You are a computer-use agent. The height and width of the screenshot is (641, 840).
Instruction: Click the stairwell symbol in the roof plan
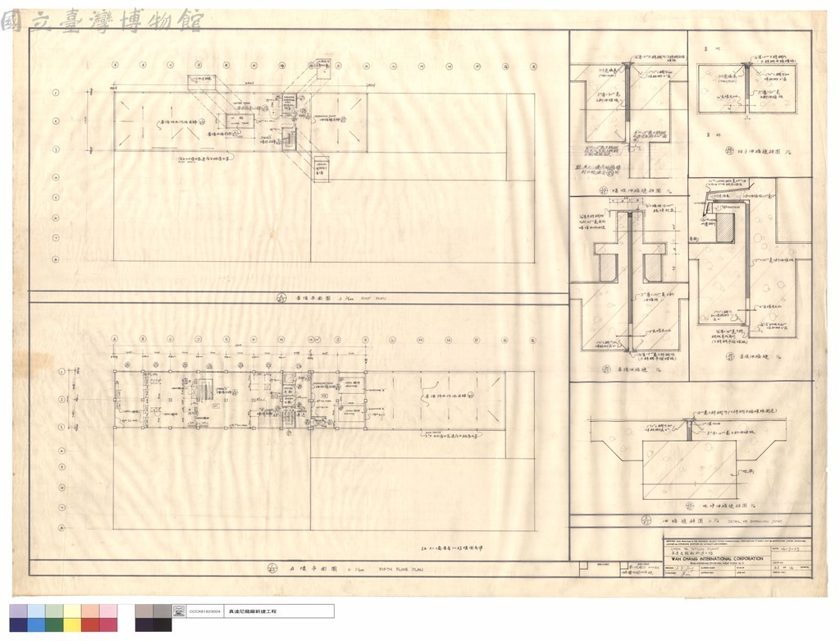point(289,138)
